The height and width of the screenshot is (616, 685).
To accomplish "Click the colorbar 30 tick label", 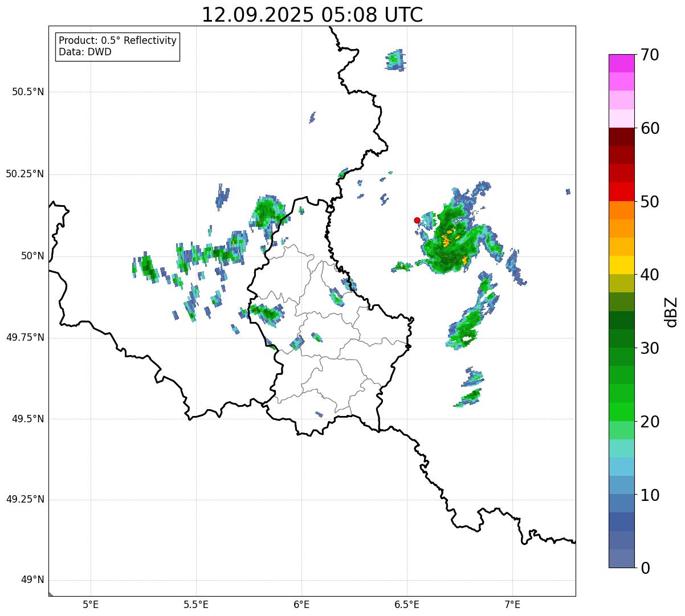I will coord(650,348).
